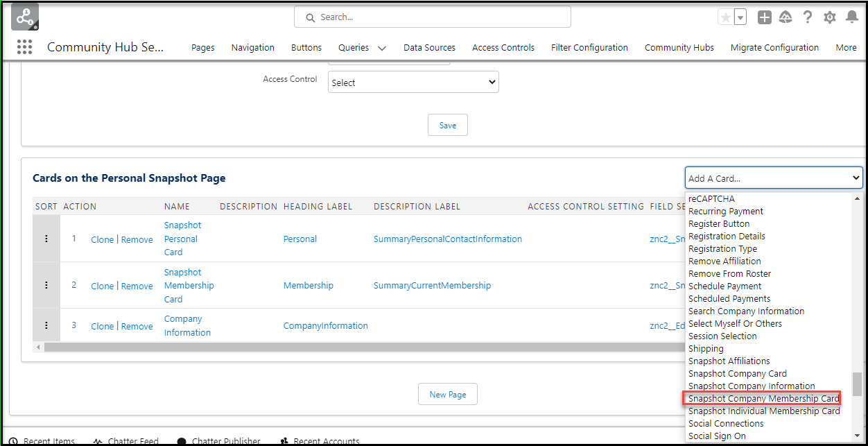Open the Help question mark icon
Image resolution: width=868 pixels, height=446 pixels.
(807, 18)
